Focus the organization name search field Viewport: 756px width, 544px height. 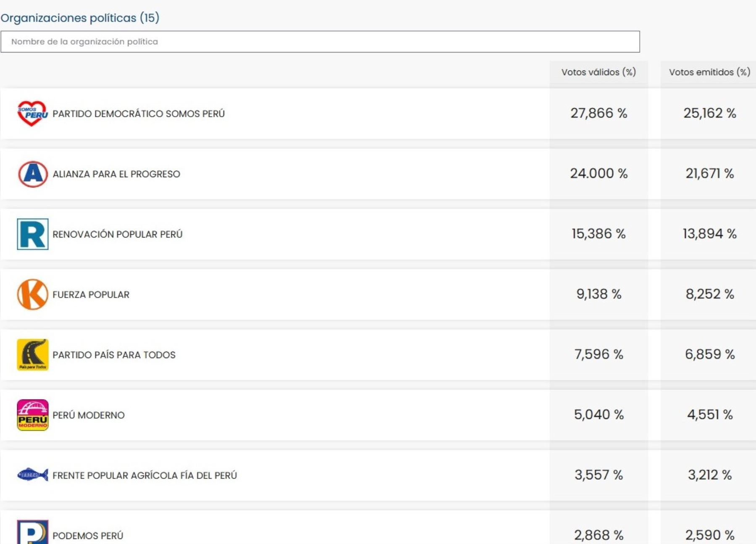pyautogui.click(x=320, y=42)
